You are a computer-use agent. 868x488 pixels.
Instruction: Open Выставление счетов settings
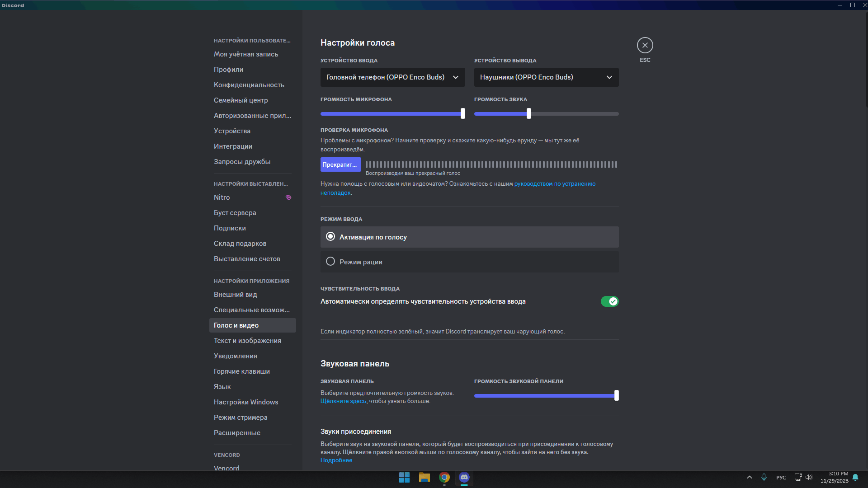tap(252, 259)
